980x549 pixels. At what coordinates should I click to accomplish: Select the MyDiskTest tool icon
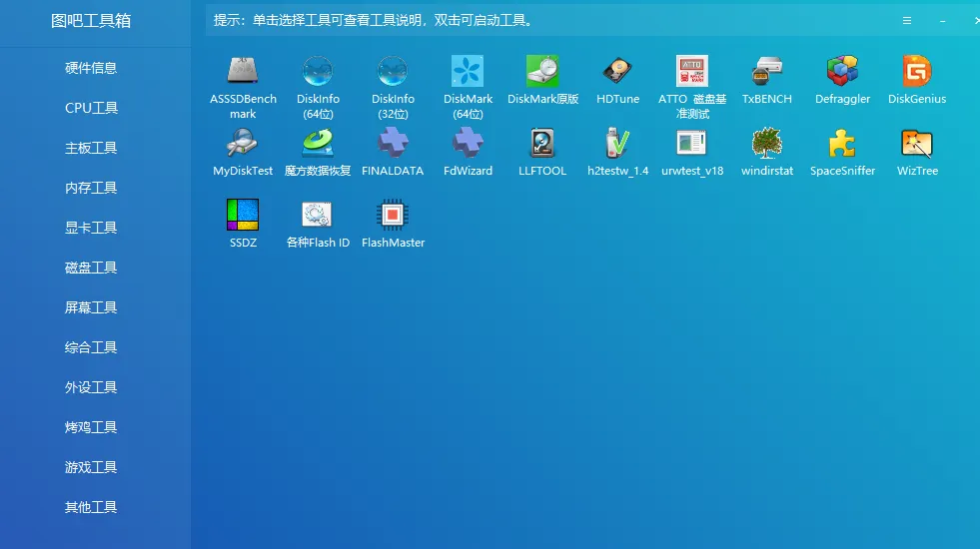click(243, 143)
